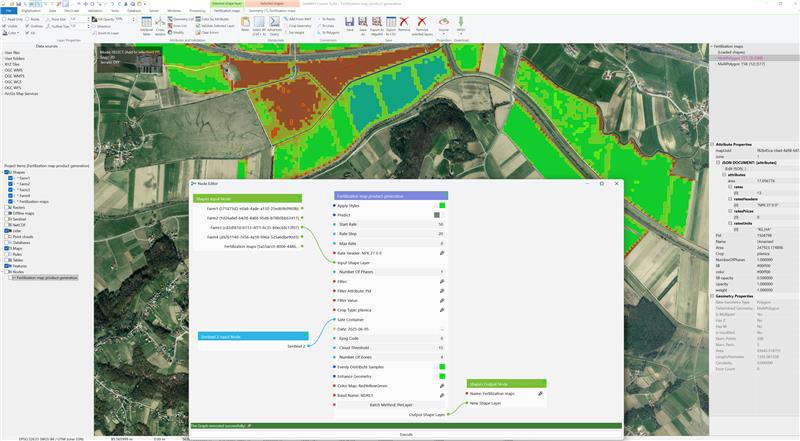Toggle Enhance Geometry checkbox

tap(442, 376)
